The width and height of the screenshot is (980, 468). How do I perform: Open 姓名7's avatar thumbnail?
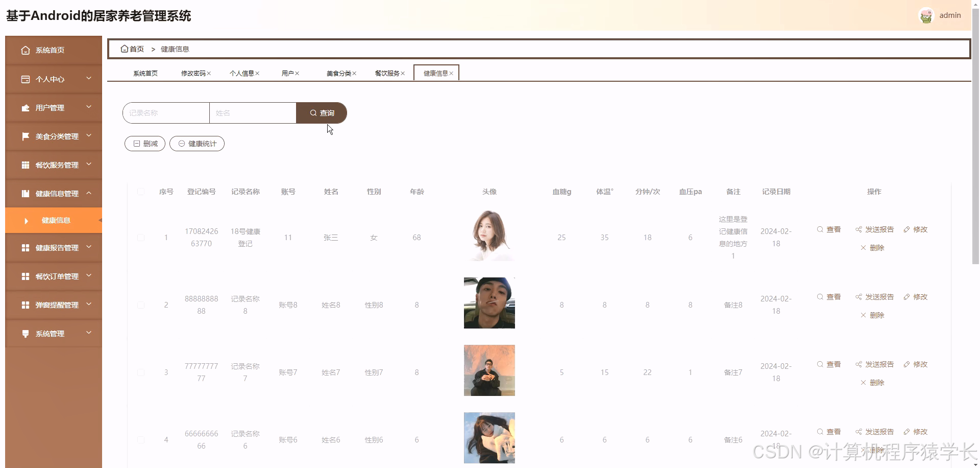point(489,370)
